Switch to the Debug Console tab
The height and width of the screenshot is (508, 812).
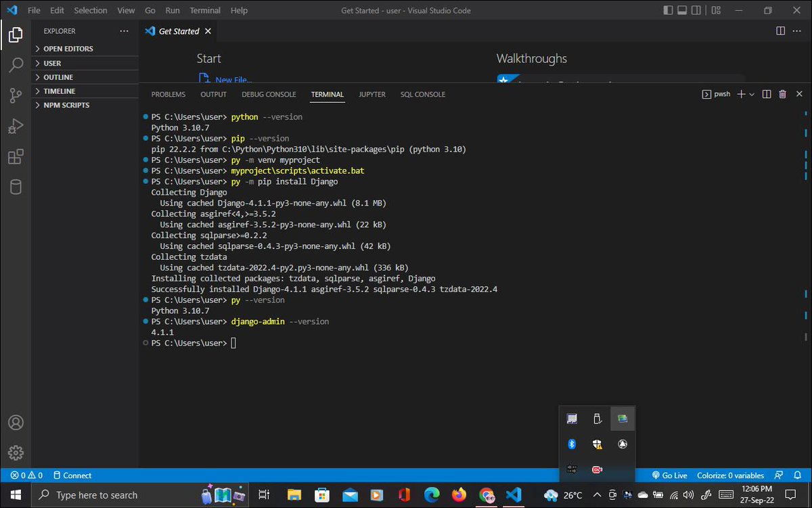(x=269, y=95)
